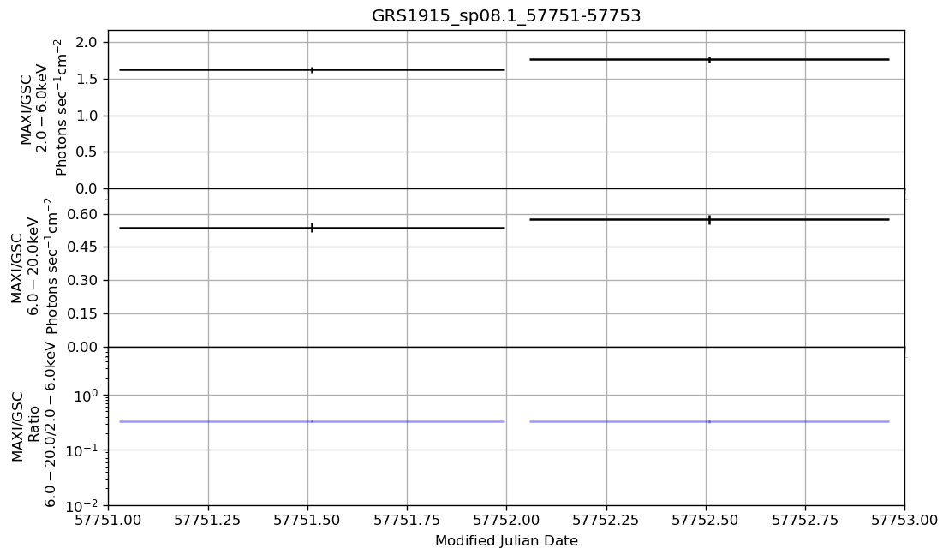Click first 2.0-6.0keV data point error bar
Image resolution: width=949 pixels, height=560 pixels.
point(312,70)
